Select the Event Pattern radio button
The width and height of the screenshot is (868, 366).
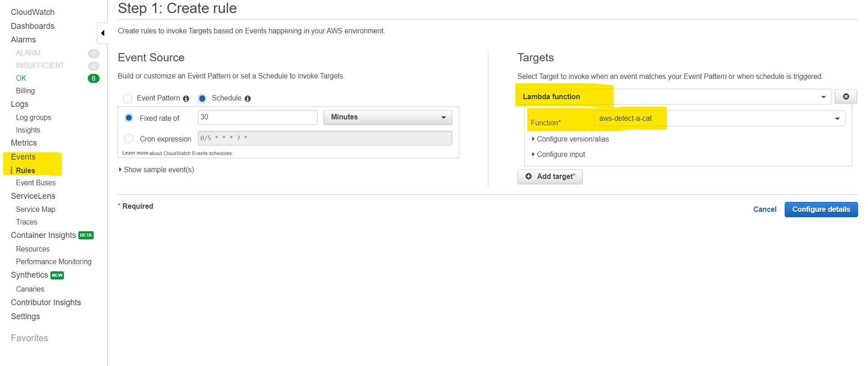click(127, 98)
